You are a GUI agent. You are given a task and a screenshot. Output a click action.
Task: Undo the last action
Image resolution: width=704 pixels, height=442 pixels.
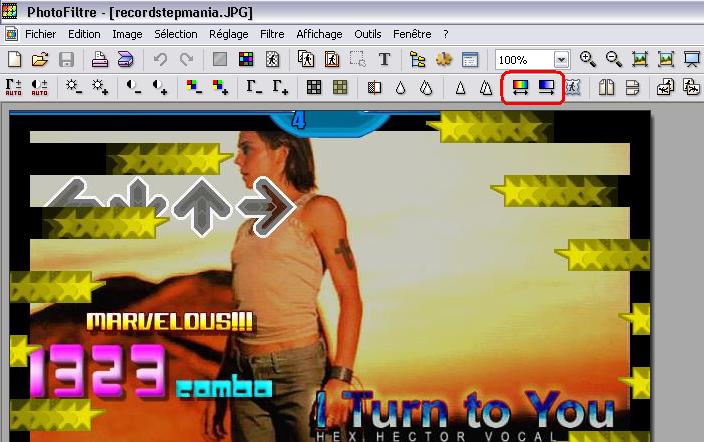[160, 59]
